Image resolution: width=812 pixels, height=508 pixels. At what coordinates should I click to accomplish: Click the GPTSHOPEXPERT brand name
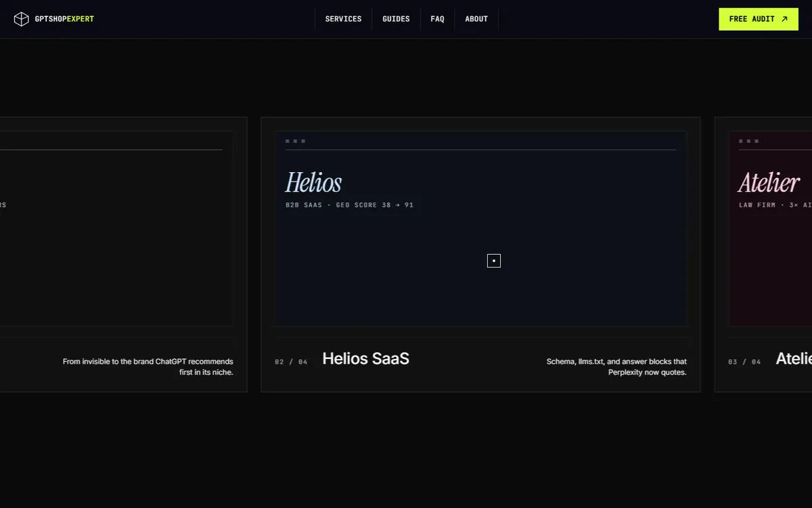(64, 19)
